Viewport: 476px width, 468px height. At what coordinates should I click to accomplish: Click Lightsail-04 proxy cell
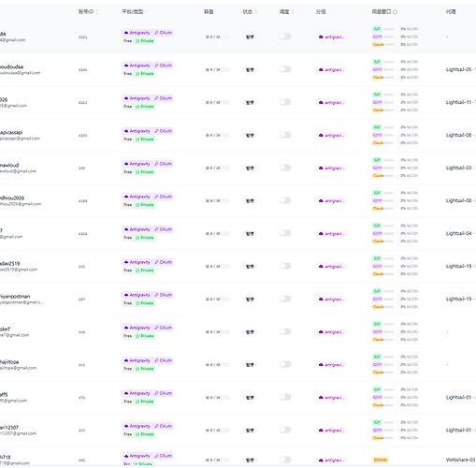461,233
